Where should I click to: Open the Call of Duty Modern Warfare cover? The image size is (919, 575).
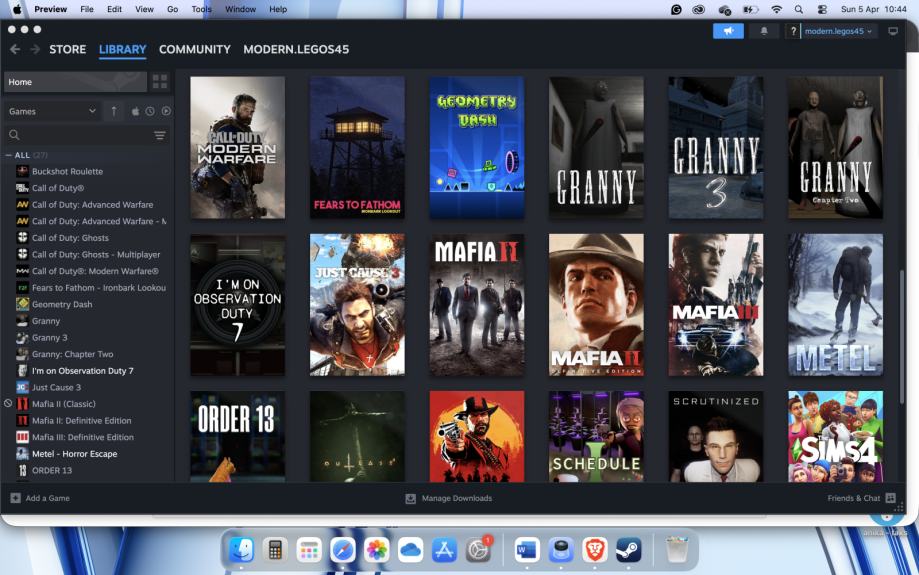tap(237, 148)
